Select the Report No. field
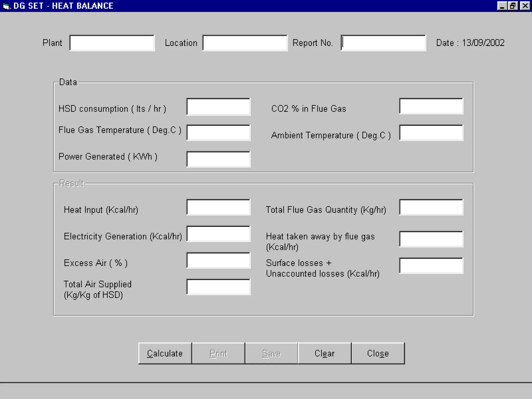 pos(383,43)
